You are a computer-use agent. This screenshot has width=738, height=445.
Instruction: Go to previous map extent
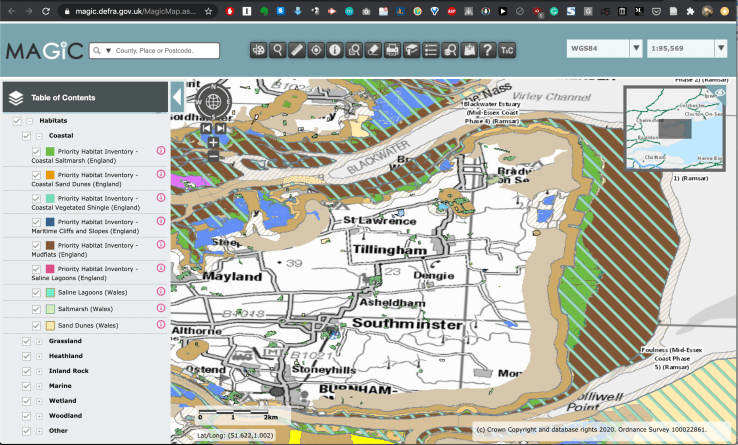206,128
